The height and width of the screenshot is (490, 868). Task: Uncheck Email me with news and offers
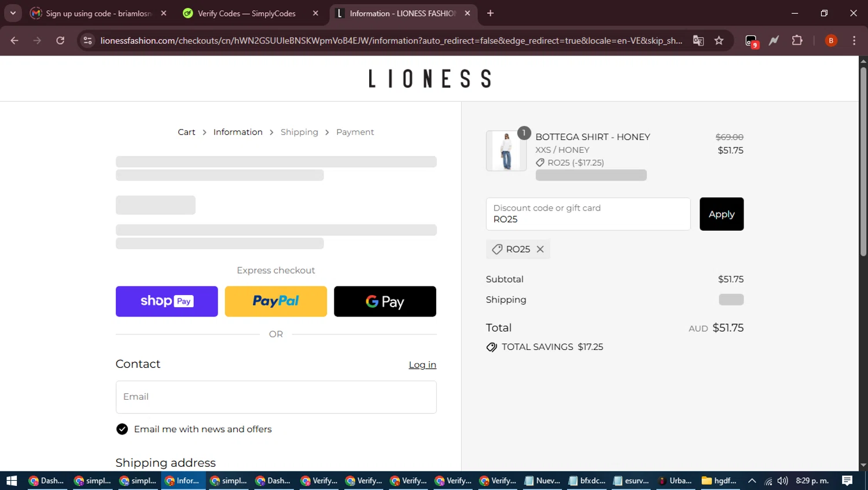[x=122, y=429]
